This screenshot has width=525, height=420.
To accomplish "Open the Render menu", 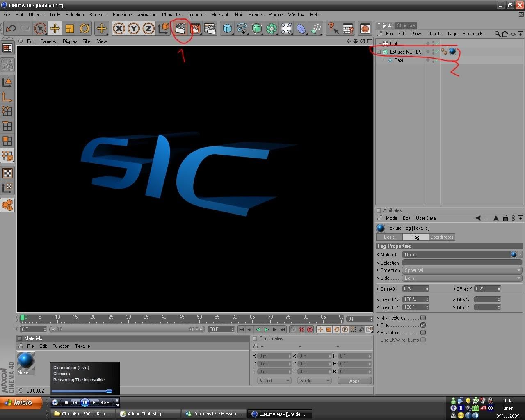I will (x=256, y=14).
